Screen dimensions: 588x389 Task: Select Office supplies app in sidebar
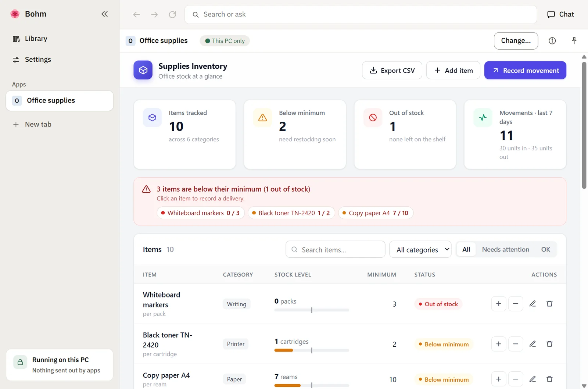tap(60, 101)
